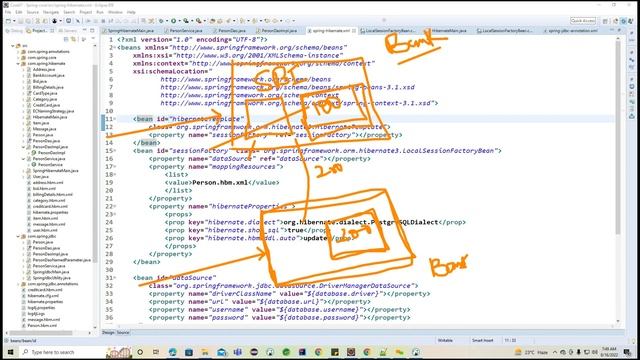
Task: Minimize the Project Explorer view panel
Action: coord(84,31)
